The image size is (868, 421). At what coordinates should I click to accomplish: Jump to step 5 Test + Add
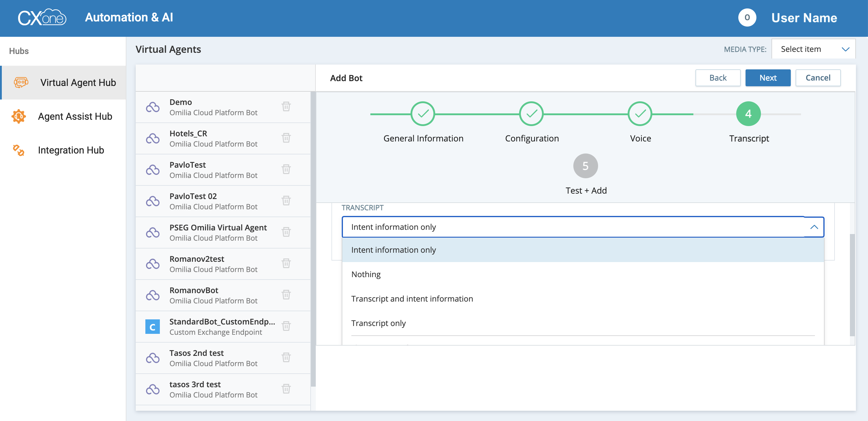(585, 166)
